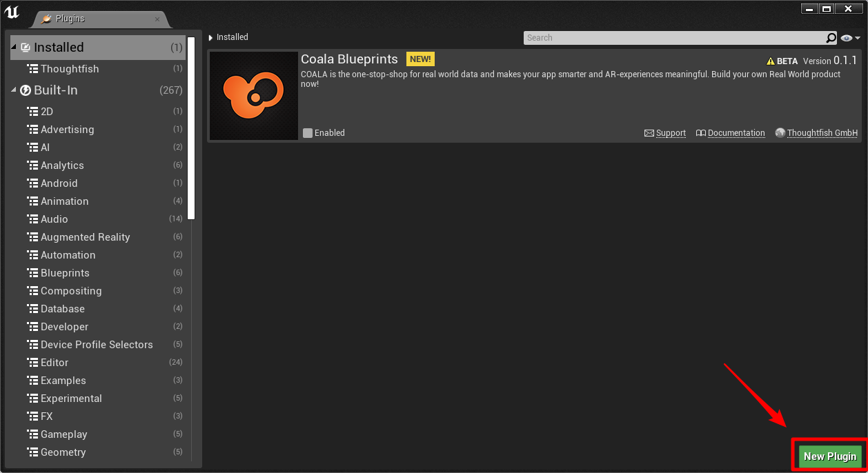Select the Audio category icon
The height and width of the screenshot is (473, 868).
[32, 219]
